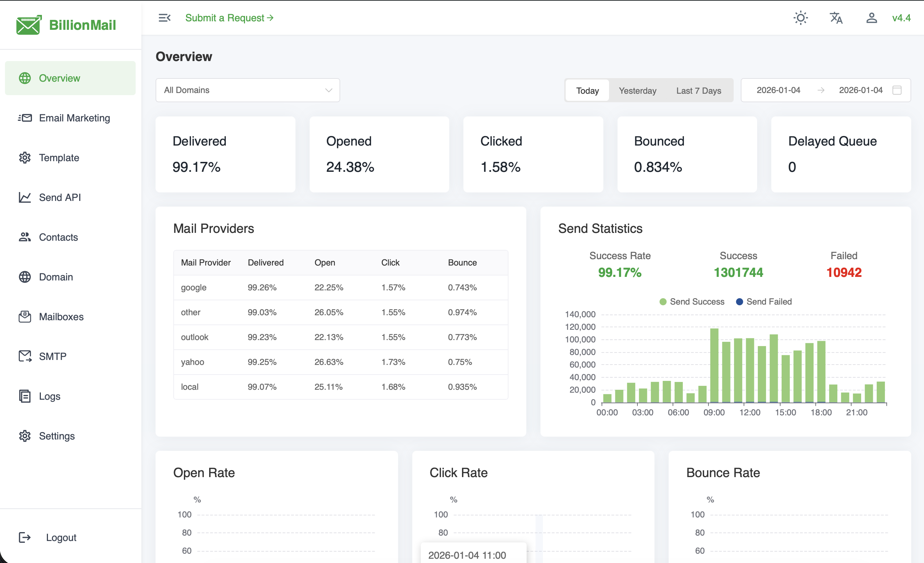
Task: Open the language switcher
Action: [836, 18]
